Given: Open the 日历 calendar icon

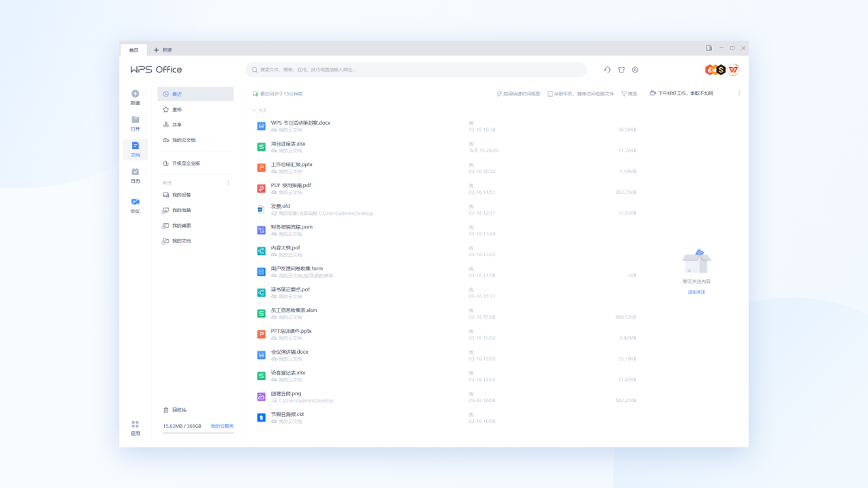Looking at the screenshot, I should coord(135,171).
